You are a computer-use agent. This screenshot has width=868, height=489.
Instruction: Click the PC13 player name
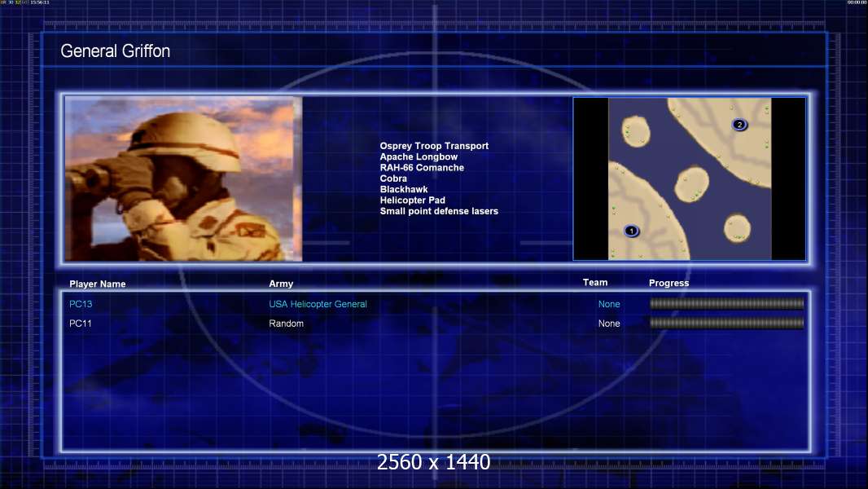pos(81,304)
